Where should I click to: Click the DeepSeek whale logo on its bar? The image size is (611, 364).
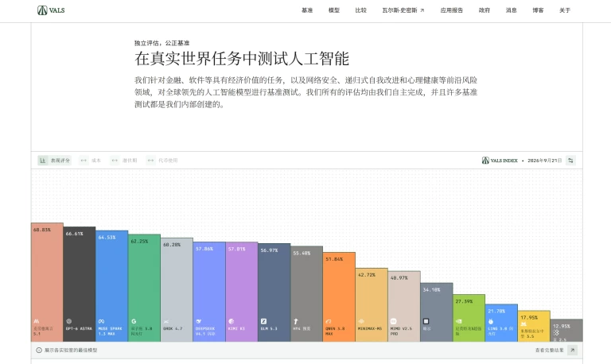point(199,322)
